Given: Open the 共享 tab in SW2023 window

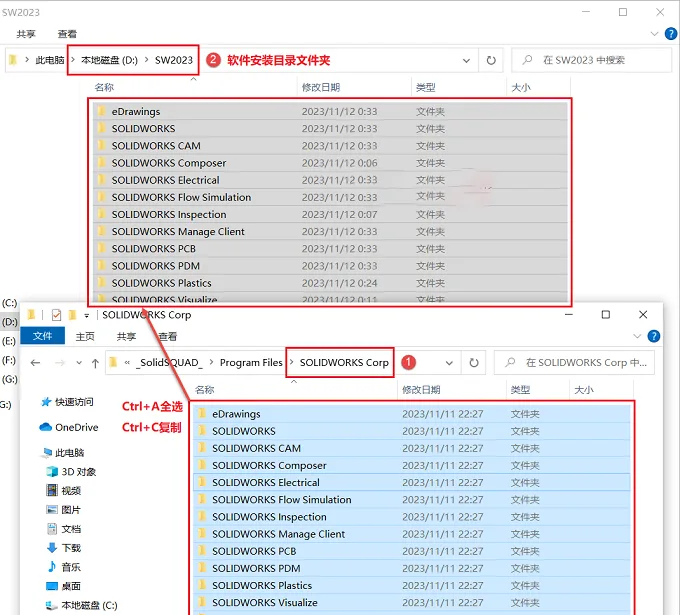Looking at the screenshot, I should pyautogui.click(x=26, y=34).
